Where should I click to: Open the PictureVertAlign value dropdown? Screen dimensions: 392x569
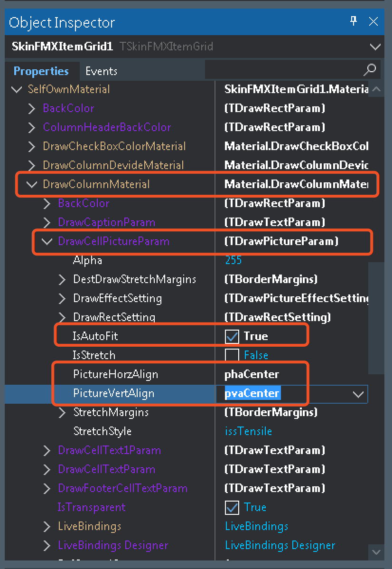(x=357, y=394)
